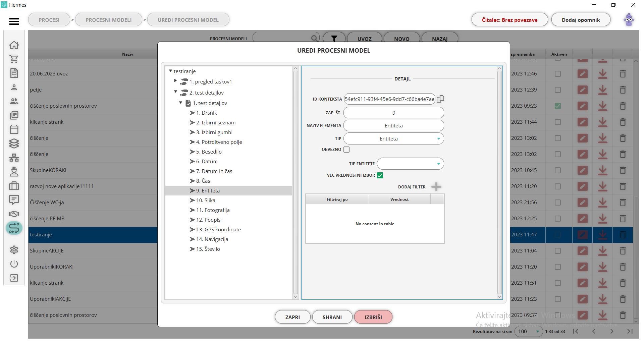Click the power sidebar icon
Viewport: 644px width, 345px height.
(x=14, y=264)
